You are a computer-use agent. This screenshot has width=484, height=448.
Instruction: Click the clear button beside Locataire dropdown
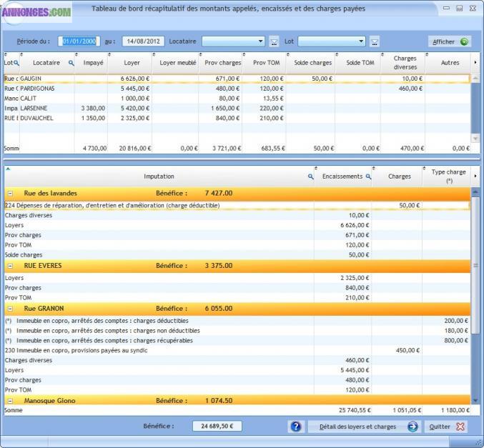coord(274,41)
